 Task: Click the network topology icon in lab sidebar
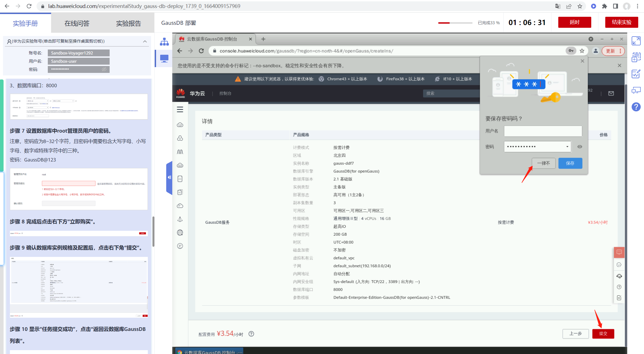[164, 42]
